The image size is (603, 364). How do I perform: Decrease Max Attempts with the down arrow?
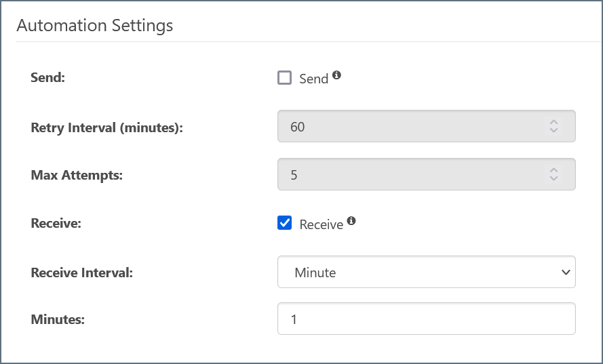tap(553, 179)
